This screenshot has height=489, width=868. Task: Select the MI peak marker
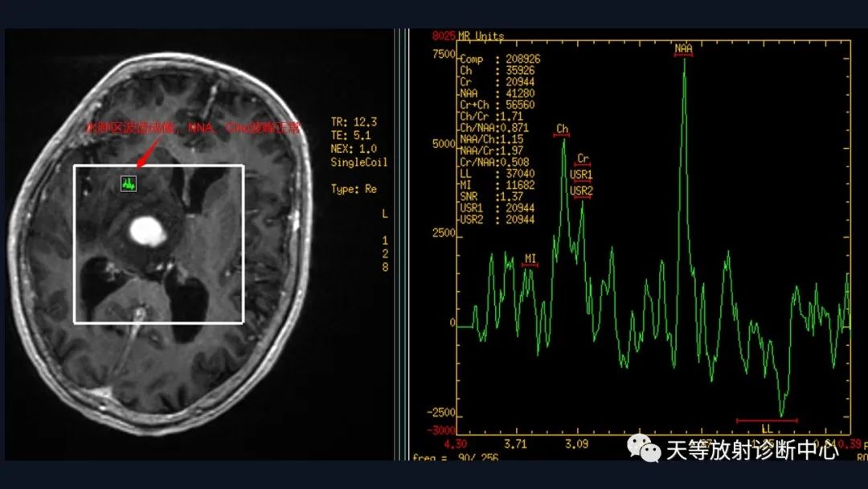coord(530,260)
